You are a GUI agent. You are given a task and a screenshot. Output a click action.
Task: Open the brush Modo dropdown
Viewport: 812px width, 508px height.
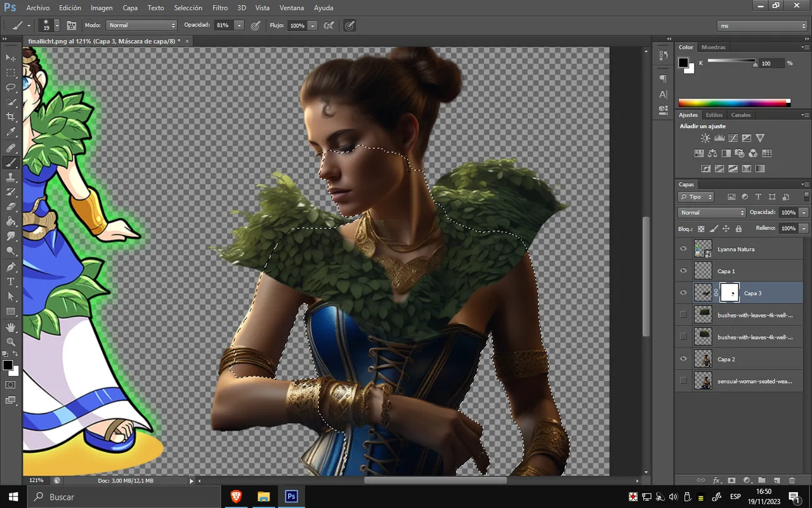click(141, 25)
